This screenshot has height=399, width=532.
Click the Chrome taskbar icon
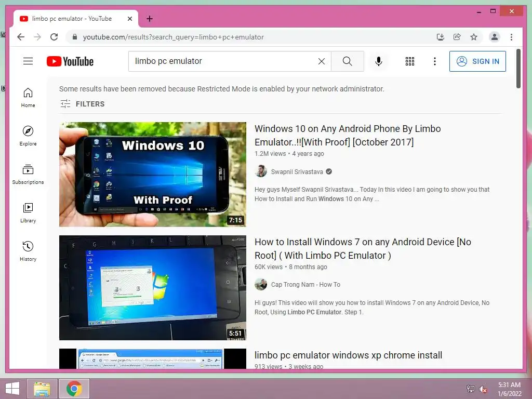(74, 389)
